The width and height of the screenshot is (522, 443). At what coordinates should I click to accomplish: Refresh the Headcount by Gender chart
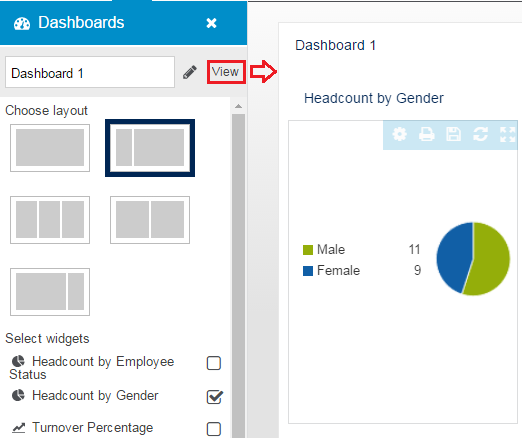point(480,134)
